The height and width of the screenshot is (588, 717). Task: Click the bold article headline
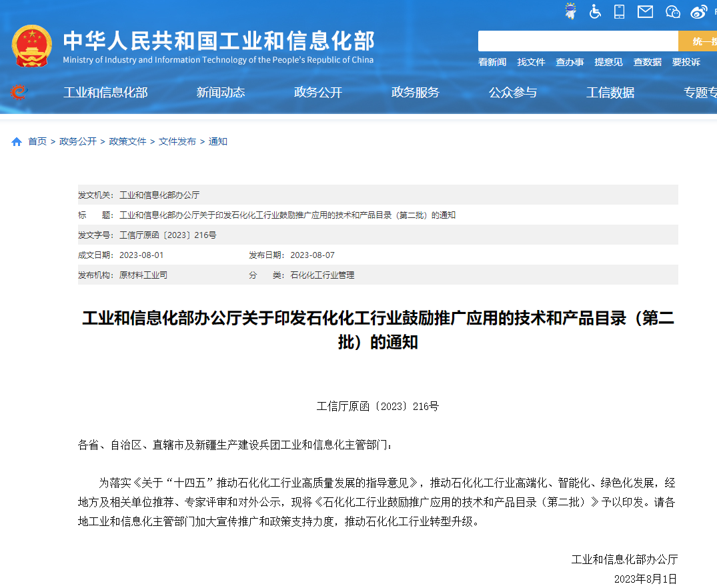click(x=378, y=330)
